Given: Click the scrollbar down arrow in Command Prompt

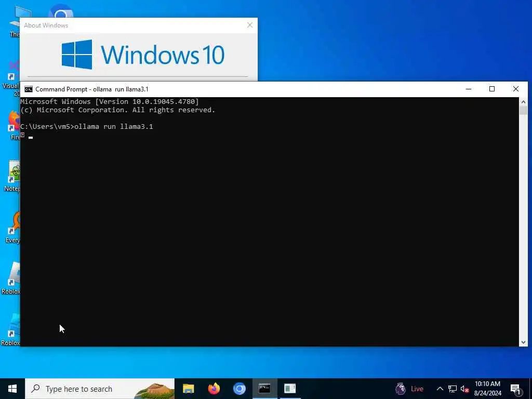Looking at the screenshot, I should tap(523, 342).
